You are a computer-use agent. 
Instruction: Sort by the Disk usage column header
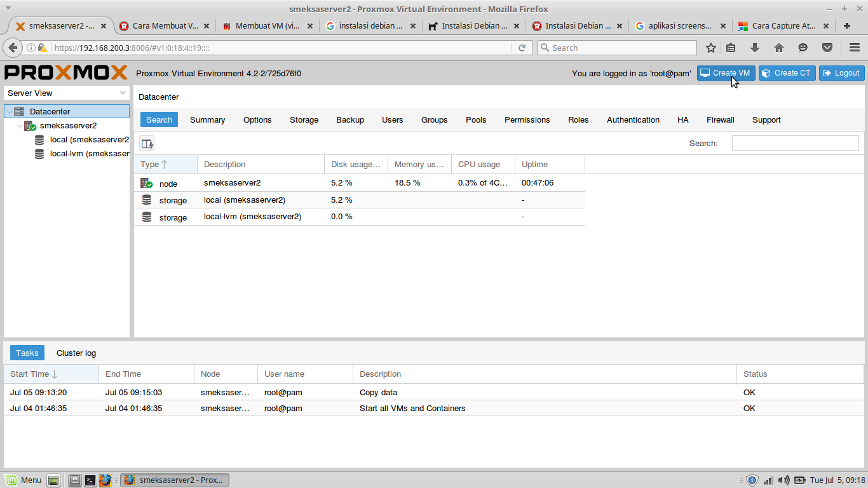click(356, 164)
